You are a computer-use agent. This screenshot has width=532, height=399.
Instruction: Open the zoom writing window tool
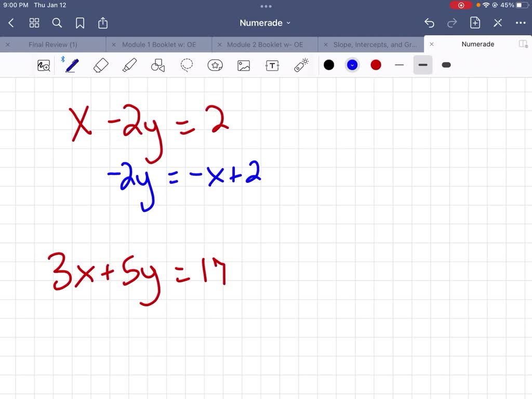(x=44, y=65)
